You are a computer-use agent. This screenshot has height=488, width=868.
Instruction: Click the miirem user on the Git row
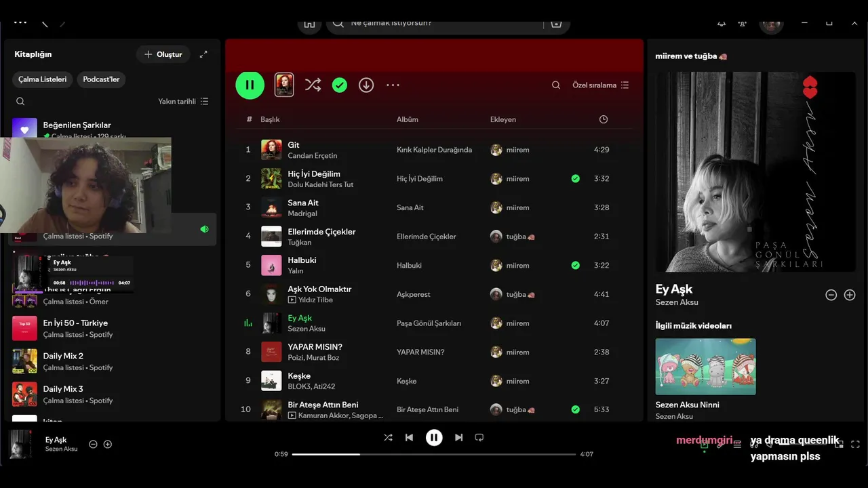point(517,150)
